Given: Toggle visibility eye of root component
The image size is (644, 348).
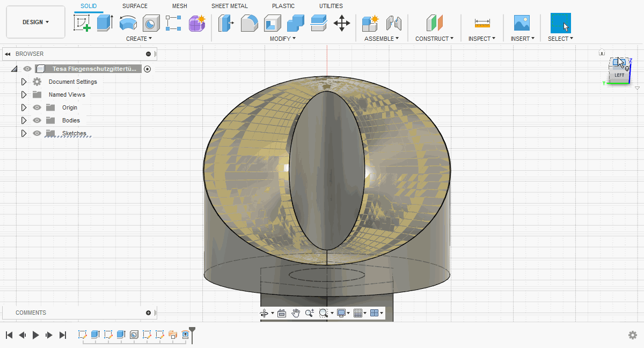Looking at the screenshot, I should point(27,69).
